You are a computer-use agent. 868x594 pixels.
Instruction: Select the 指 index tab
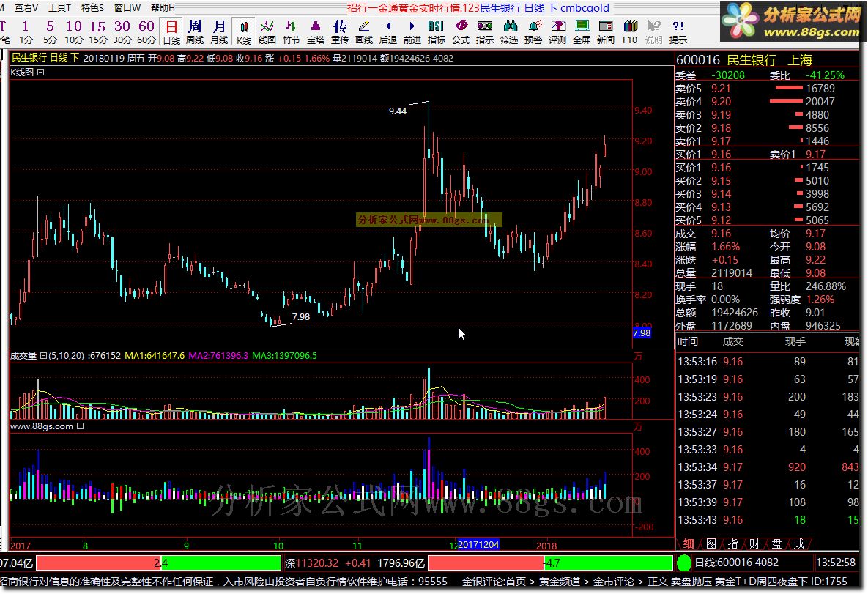click(732, 543)
